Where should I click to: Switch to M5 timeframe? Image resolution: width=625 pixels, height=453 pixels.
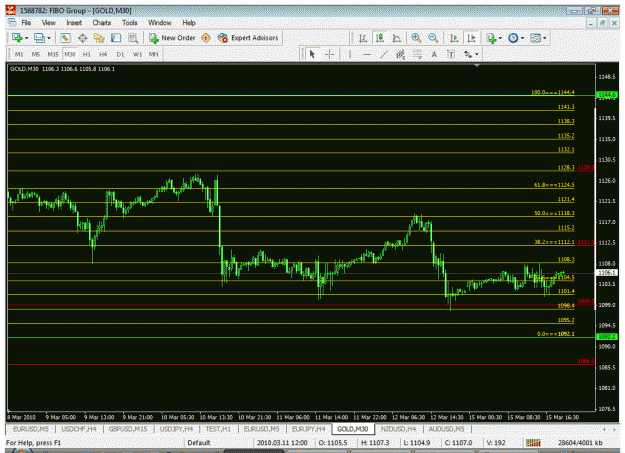click(x=35, y=54)
